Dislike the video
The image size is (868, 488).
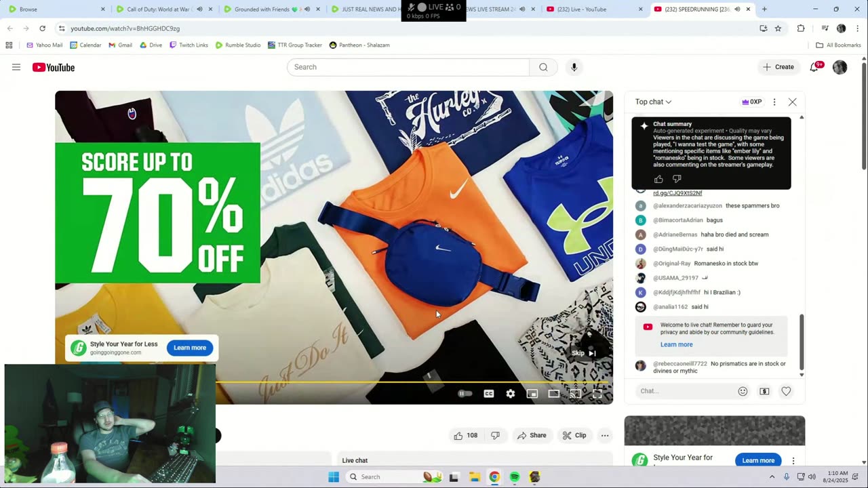pyautogui.click(x=495, y=435)
